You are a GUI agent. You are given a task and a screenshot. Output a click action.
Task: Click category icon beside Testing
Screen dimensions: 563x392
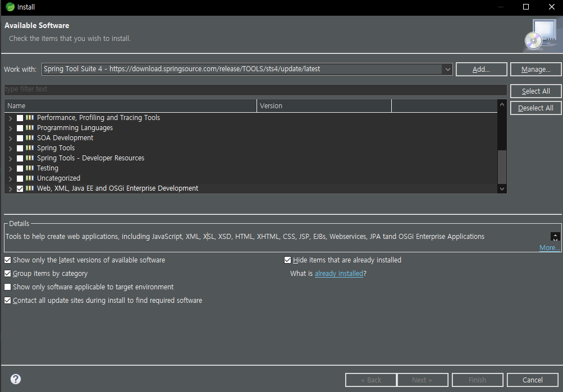click(30, 168)
